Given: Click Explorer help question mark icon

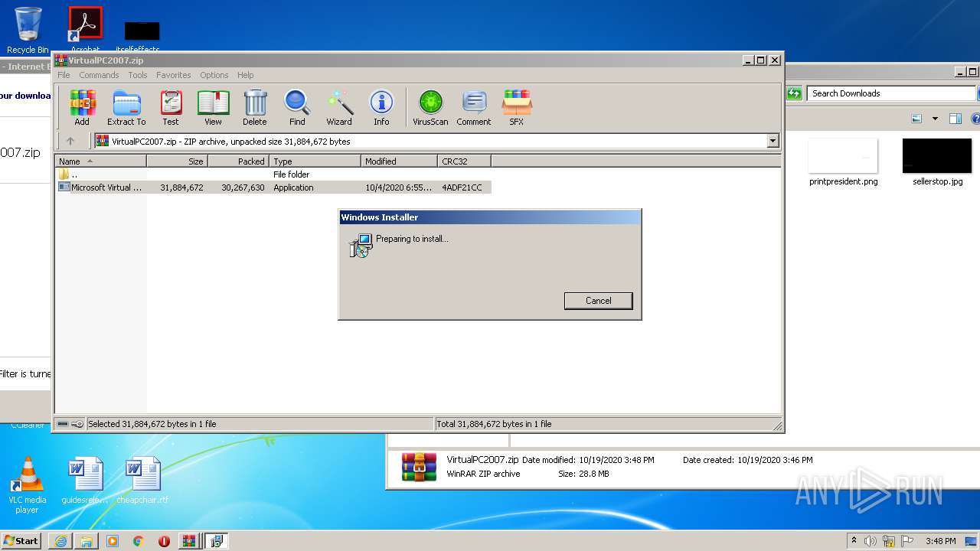Looking at the screenshot, I should [975, 119].
